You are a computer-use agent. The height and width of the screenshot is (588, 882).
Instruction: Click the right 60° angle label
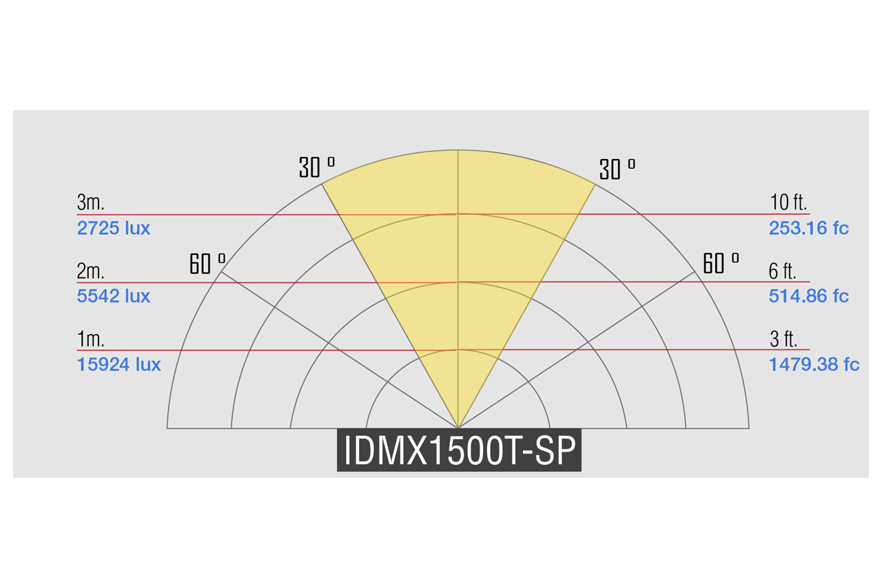point(721,263)
